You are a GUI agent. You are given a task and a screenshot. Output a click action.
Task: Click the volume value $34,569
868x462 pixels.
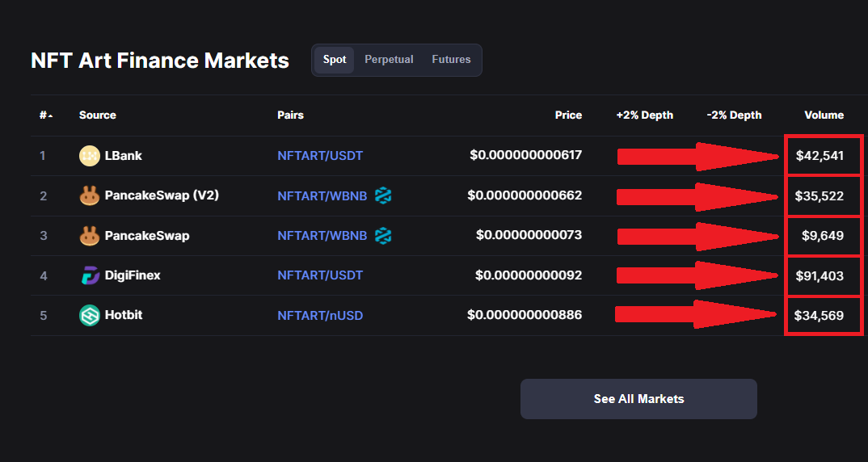click(x=819, y=315)
